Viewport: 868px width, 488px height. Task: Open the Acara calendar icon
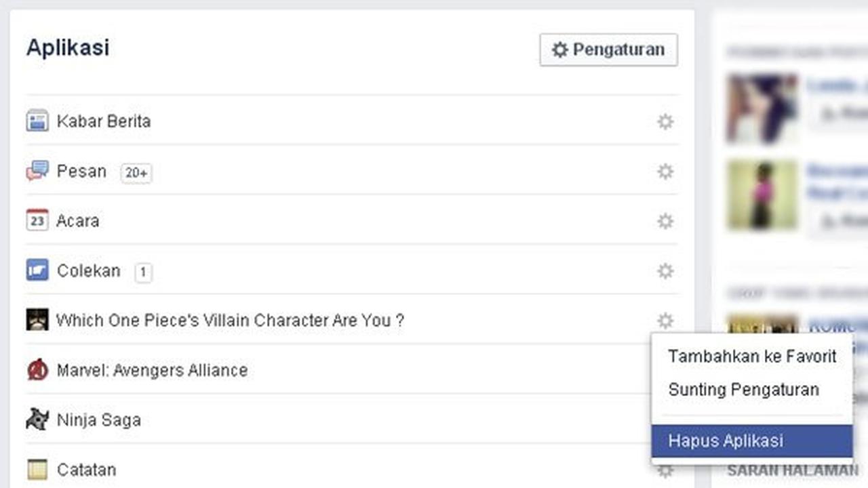pyautogui.click(x=37, y=220)
